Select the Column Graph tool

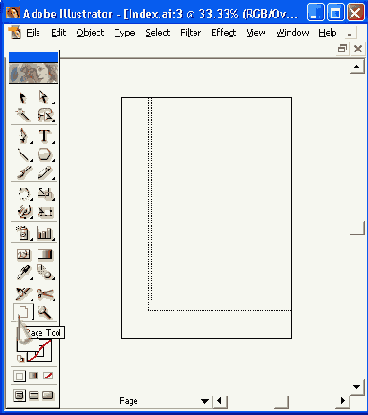45,233
